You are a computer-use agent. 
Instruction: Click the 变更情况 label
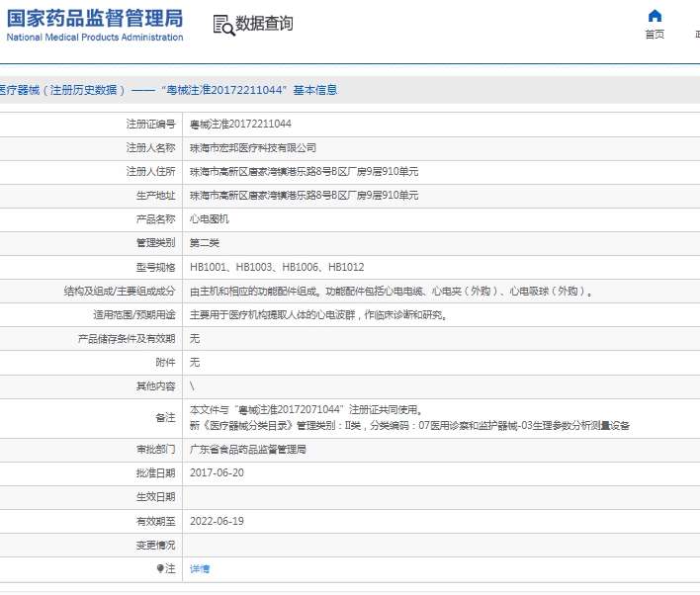pyautogui.click(x=156, y=545)
